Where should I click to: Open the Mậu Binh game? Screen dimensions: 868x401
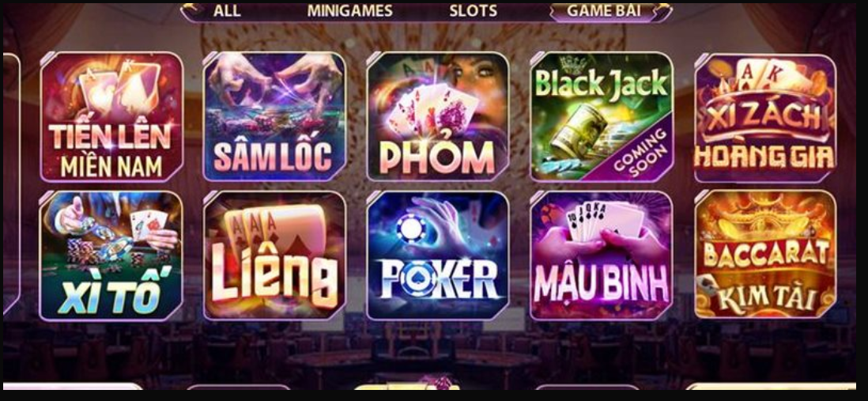(602, 256)
